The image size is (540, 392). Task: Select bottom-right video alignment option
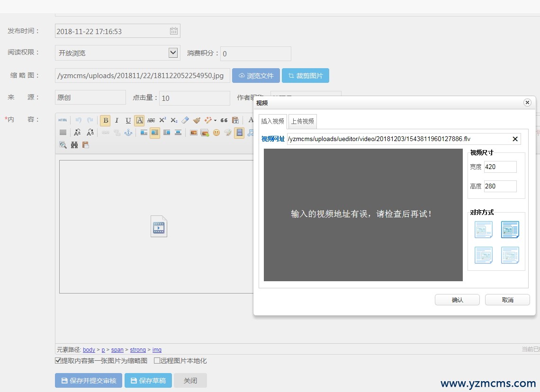pyautogui.click(x=510, y=255)
